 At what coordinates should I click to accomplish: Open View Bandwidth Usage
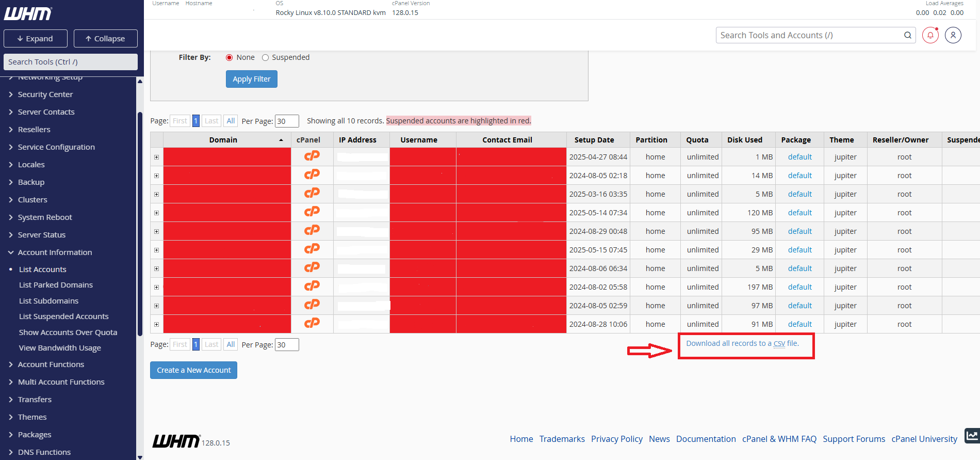pyautogui.click(x=60, y=348)
